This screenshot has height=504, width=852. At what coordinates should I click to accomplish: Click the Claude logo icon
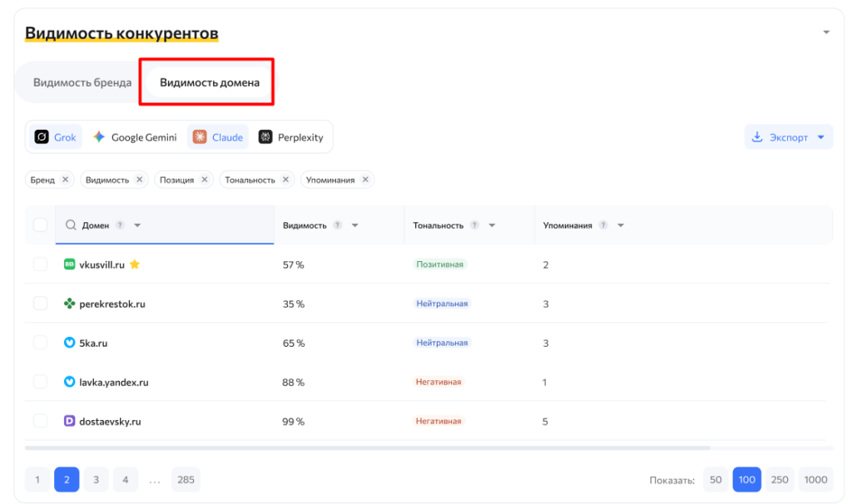pyautogui.click(x=200, y=137)
